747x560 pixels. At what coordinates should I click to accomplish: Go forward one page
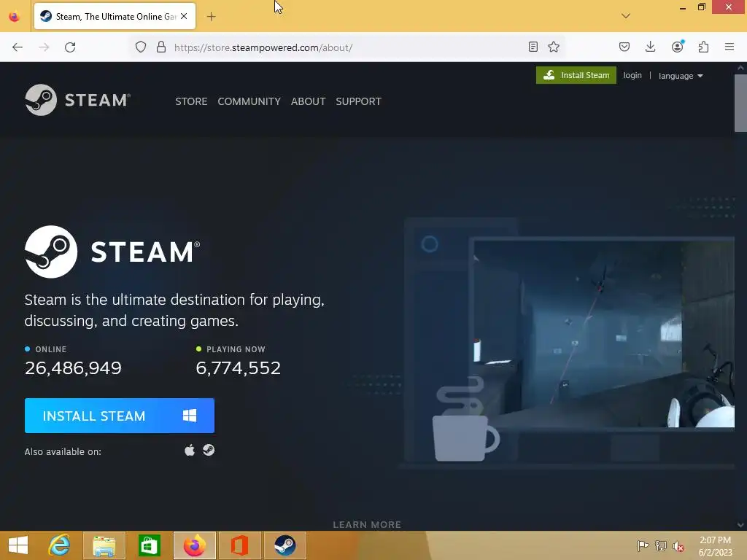coord(44,47)
